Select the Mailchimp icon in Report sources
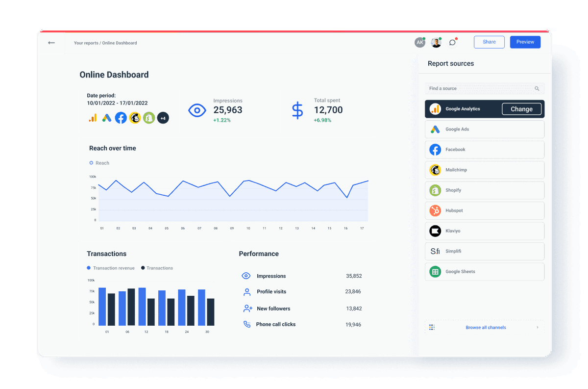Screen dimensions: 588x389 (435, 170)
